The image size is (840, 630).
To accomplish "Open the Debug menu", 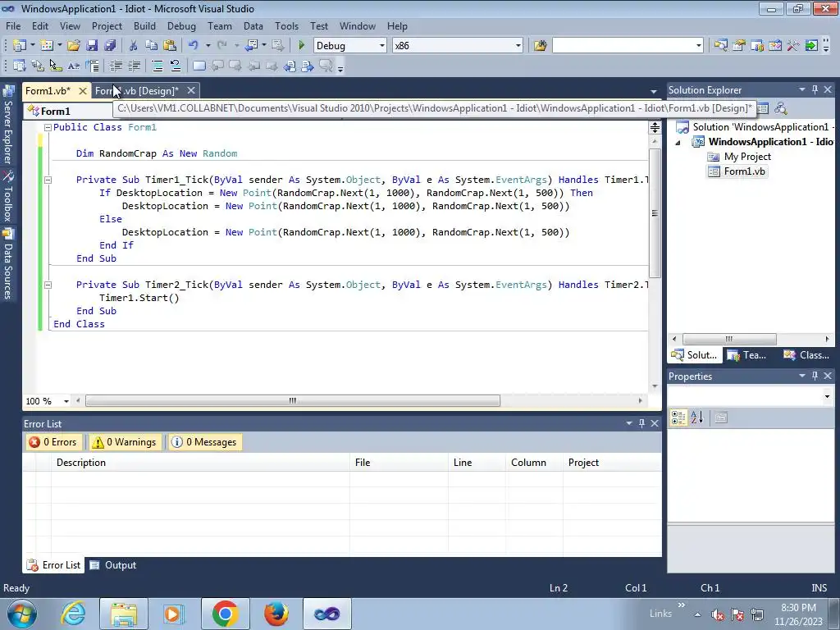I will tap(181, 25).
